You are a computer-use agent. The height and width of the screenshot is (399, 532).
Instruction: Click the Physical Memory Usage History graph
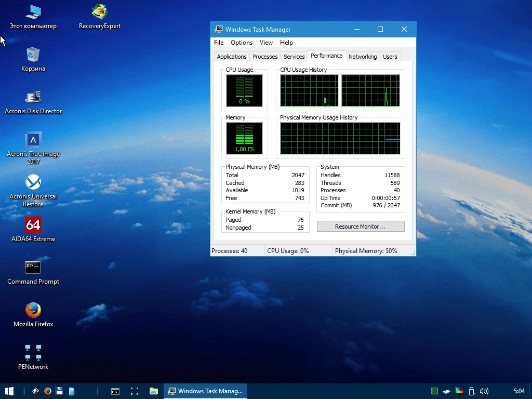pyautogui.click(x=340, y=138)
